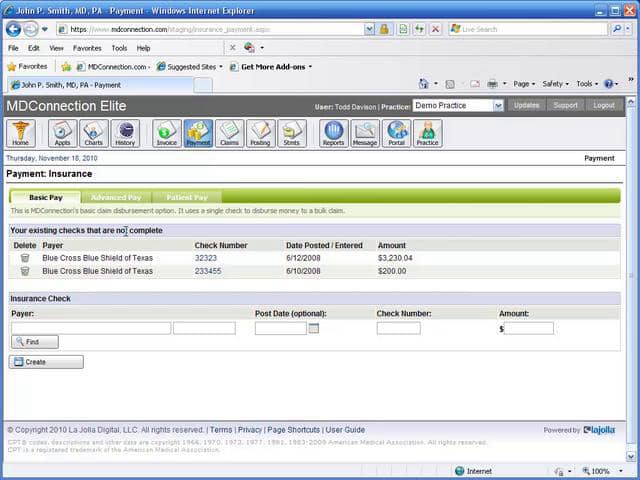Open the Claims toolbar icon
The height and width of the screenshot is (480, 640).
pos(230,133)
